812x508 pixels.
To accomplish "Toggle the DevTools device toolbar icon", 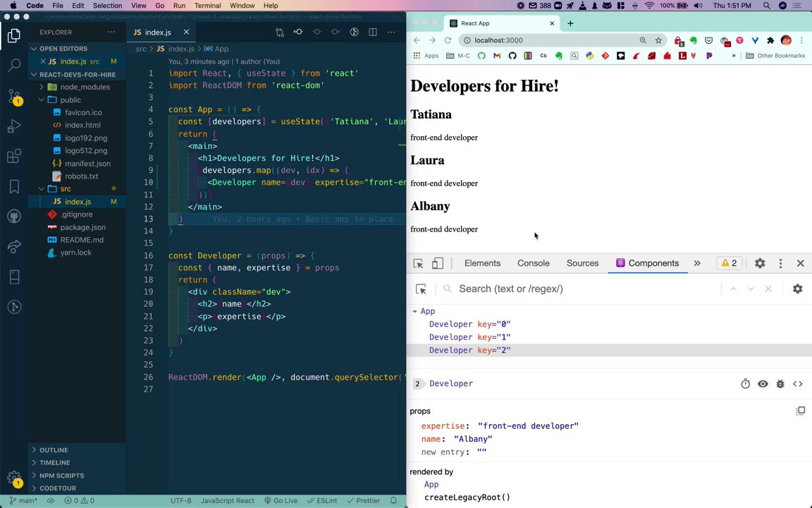I will pyautogui.click(x=438, y=263).
